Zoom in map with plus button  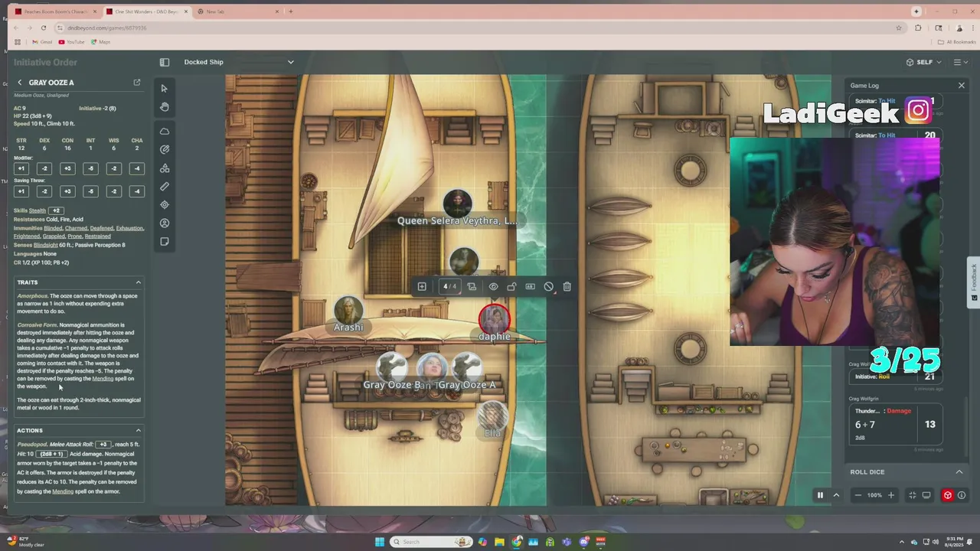(890, 495)
